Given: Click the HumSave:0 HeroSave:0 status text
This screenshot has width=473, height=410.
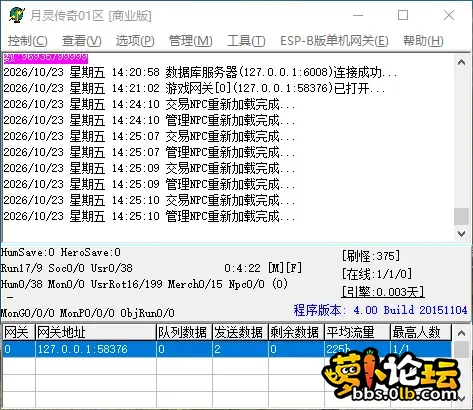Looking at the screenshot, I should [x=61, y=252].
